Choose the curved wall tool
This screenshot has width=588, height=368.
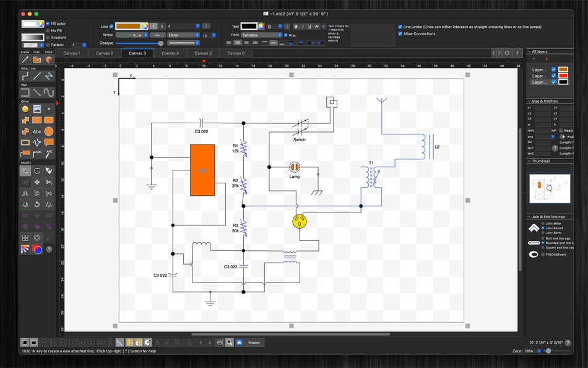coord(49,92)
